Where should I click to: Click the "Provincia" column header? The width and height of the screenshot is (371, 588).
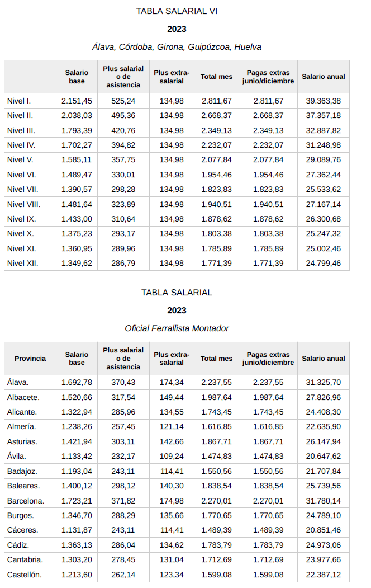point(30,359)
